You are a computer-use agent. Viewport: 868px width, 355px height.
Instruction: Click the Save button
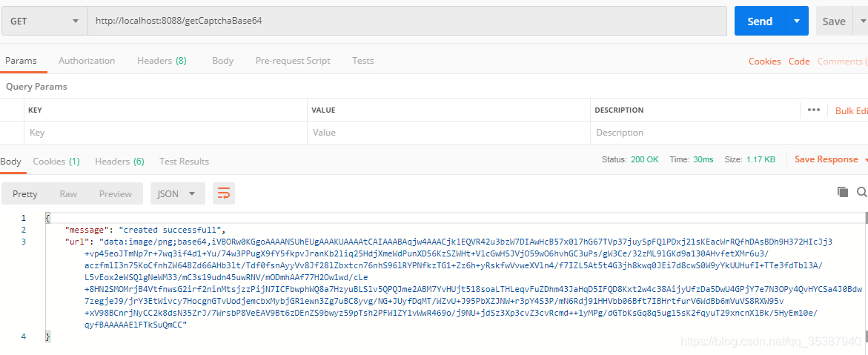[834, 21]
